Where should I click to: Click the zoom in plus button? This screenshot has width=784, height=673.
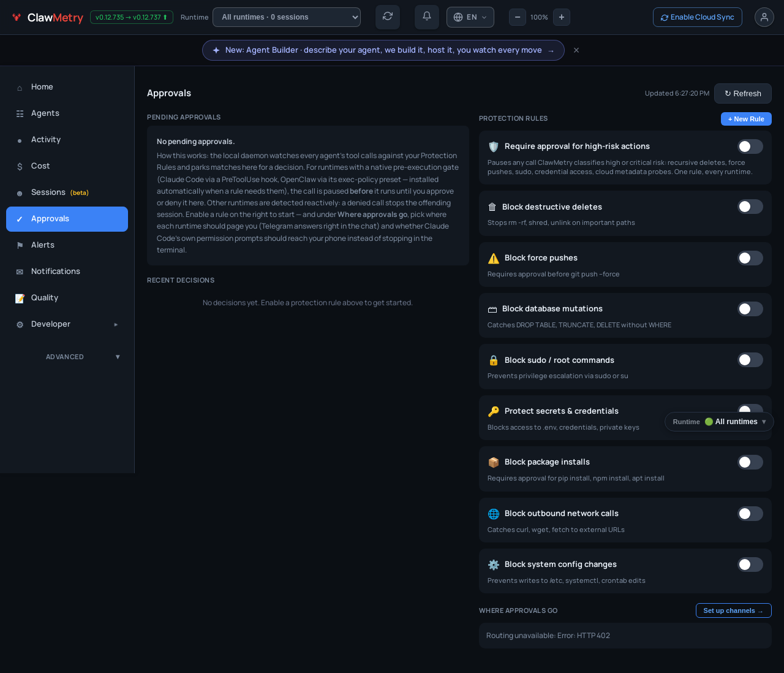pos(562,17)
